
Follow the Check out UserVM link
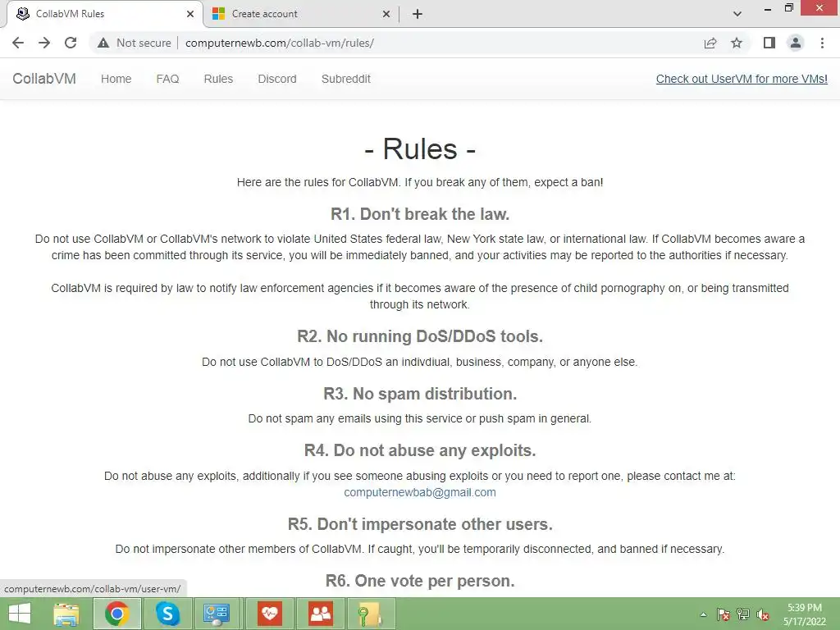pos(742,79)
